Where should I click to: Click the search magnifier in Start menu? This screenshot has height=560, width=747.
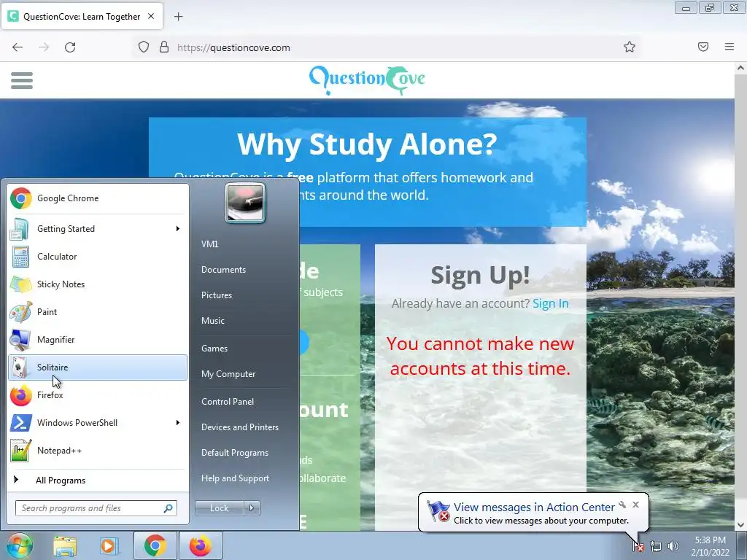tap(169, 508)
